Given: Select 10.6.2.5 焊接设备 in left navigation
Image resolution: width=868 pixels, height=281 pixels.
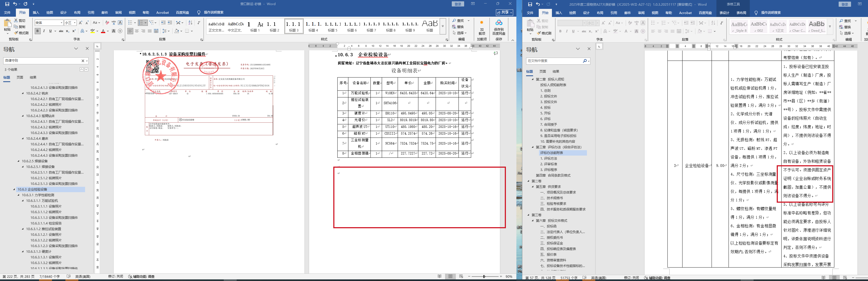Looking at the screenshot, I should [x=35, y=161].
